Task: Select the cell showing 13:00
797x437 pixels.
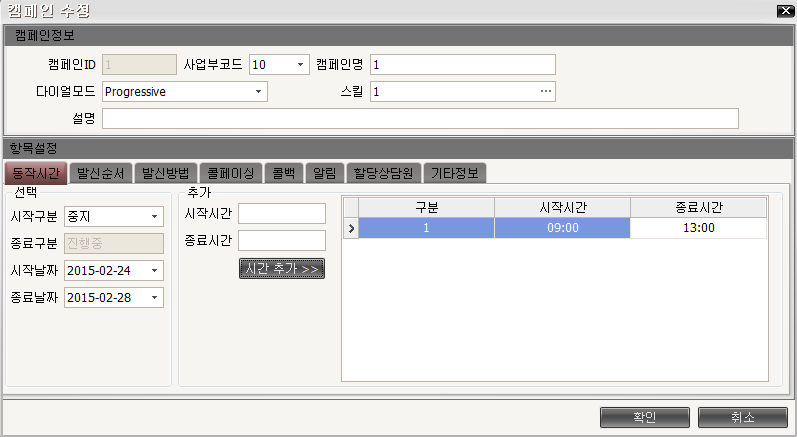Action: tap(698, 228)
